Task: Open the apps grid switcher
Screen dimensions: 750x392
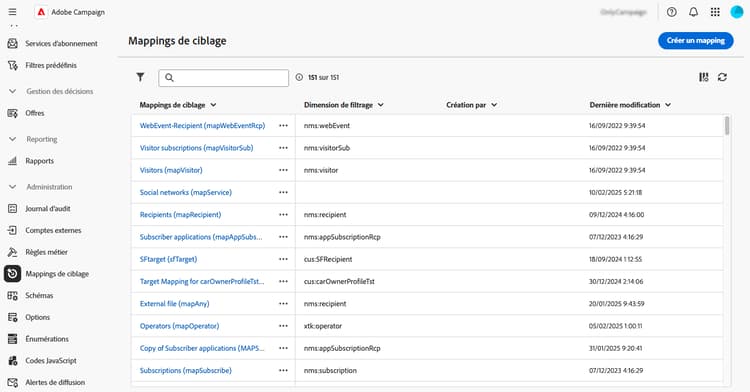Action: click(715, 12)
